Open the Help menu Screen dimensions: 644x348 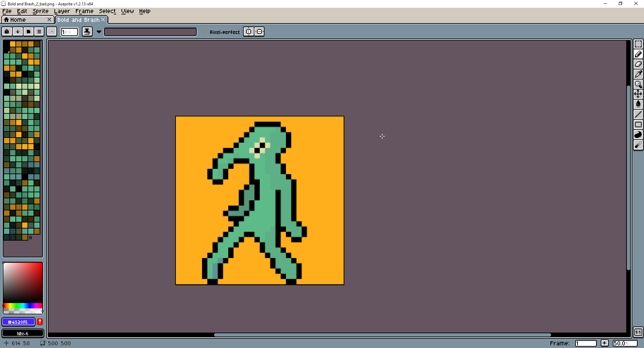coord(145,11)
